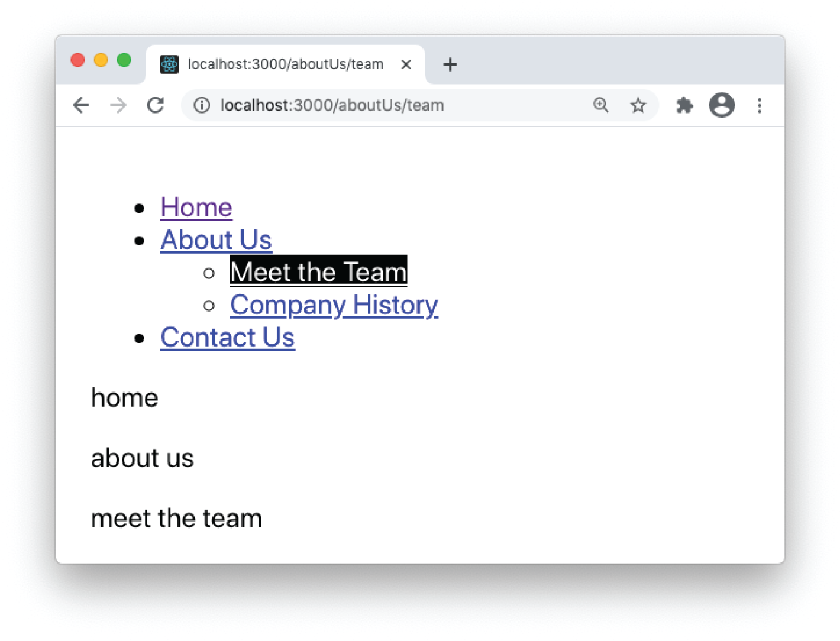
Task: Open the Home link
Action: pyautogui.click(x=196, y=208)
